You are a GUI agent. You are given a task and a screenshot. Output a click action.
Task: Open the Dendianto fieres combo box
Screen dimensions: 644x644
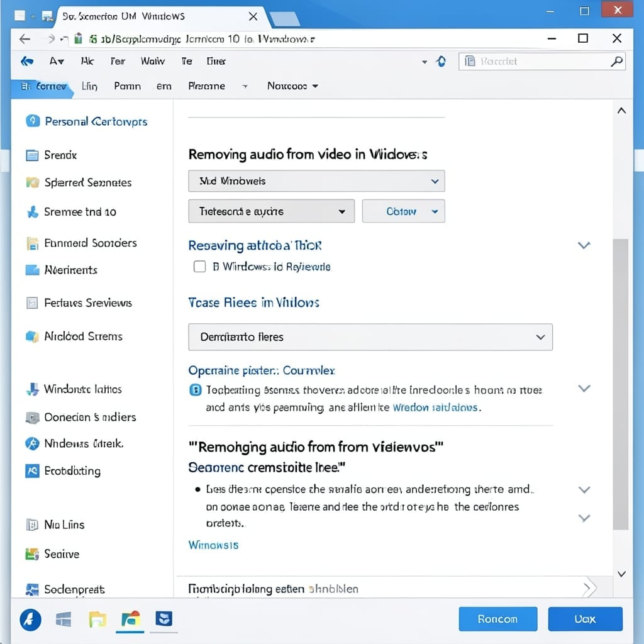tap(370, 337)
